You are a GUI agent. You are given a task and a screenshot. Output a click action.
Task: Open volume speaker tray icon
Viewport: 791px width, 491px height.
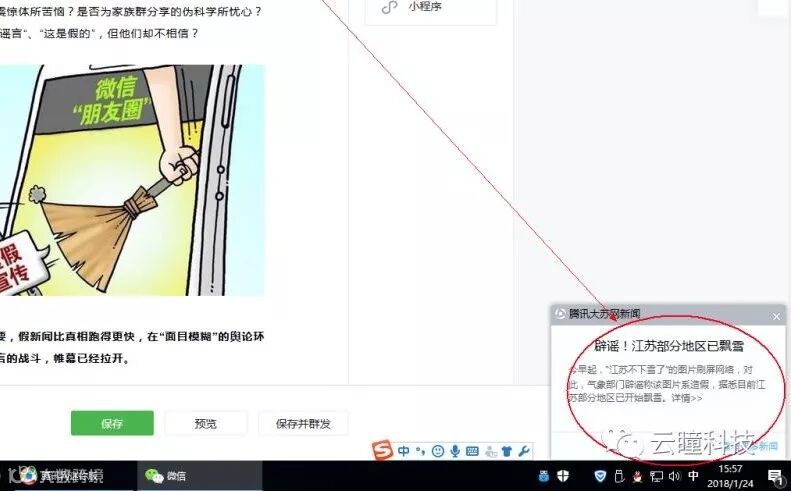pos(674,476)
